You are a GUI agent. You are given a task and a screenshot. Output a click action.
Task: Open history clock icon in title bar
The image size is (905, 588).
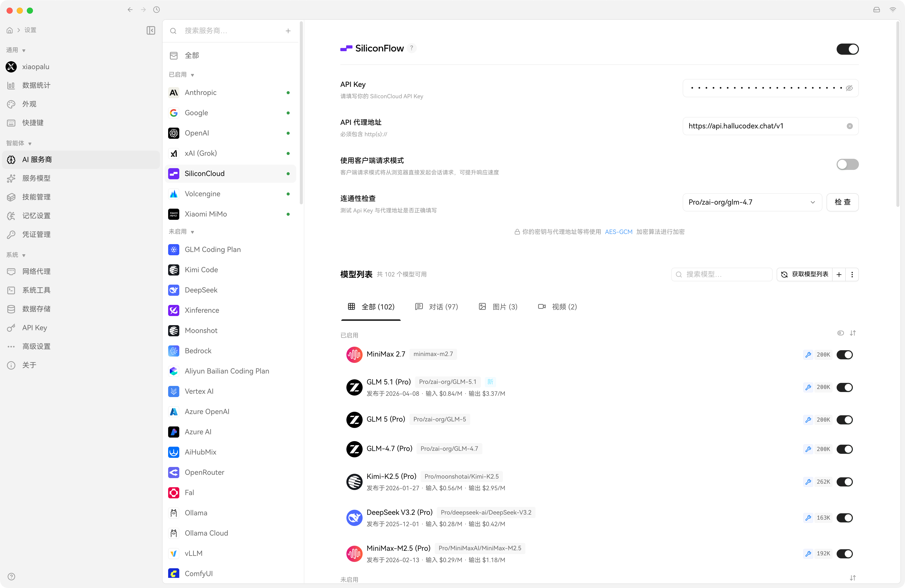(156, 10)
